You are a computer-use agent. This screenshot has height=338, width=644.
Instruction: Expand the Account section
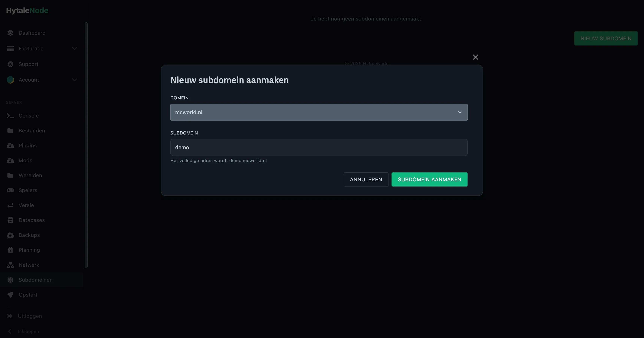coord(75,80)
